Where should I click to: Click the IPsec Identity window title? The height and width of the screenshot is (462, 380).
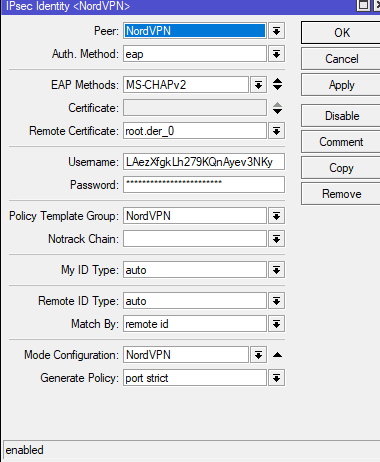(68, 6)
